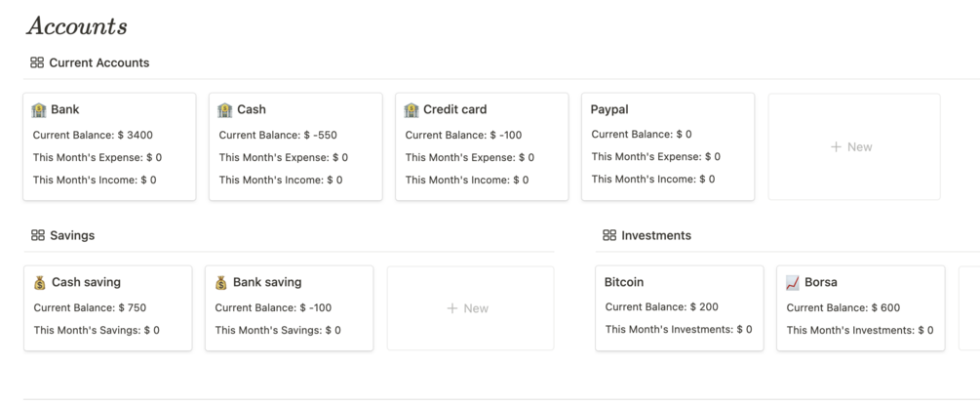Click the Credit card bank icon
Screen dimensions: 980x405
pyautogui.click(x=412, y=110)
